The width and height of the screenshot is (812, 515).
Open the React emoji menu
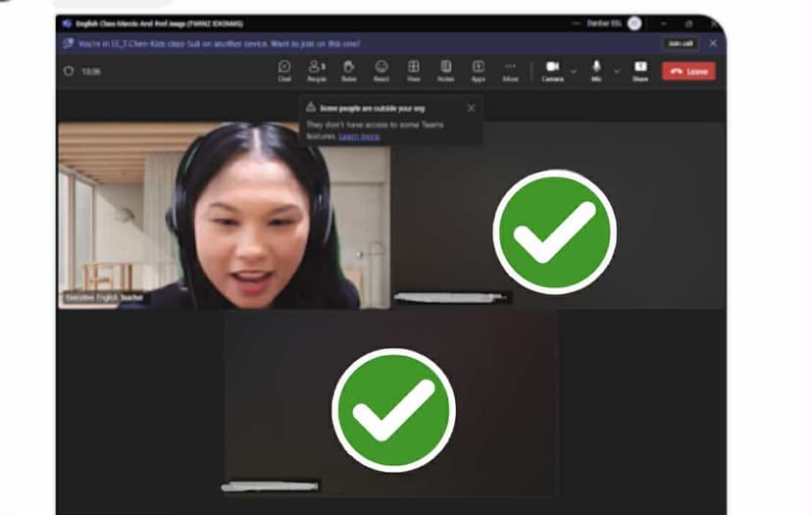(381, 70)
